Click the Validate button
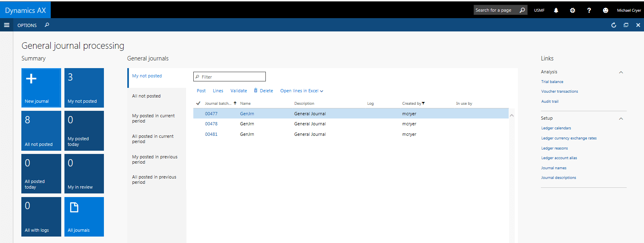This screenshot has width=644, height=243. [x=238, y=91]
